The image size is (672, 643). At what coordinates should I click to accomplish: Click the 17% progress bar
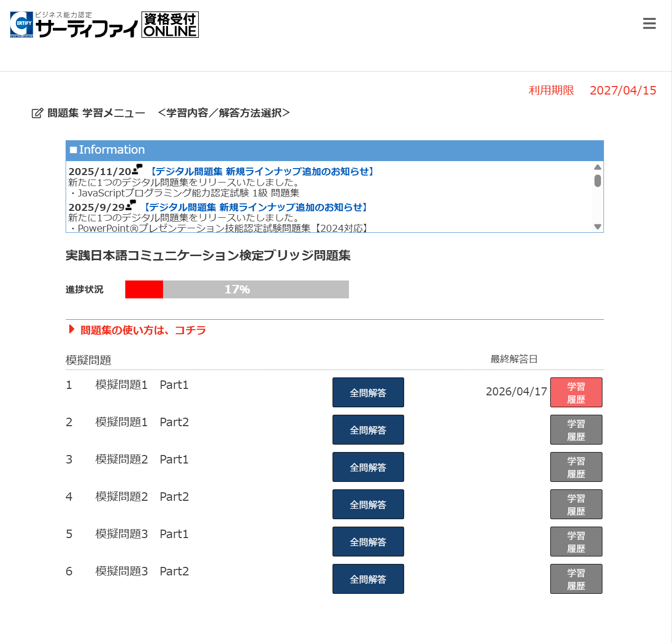(237, 289)
